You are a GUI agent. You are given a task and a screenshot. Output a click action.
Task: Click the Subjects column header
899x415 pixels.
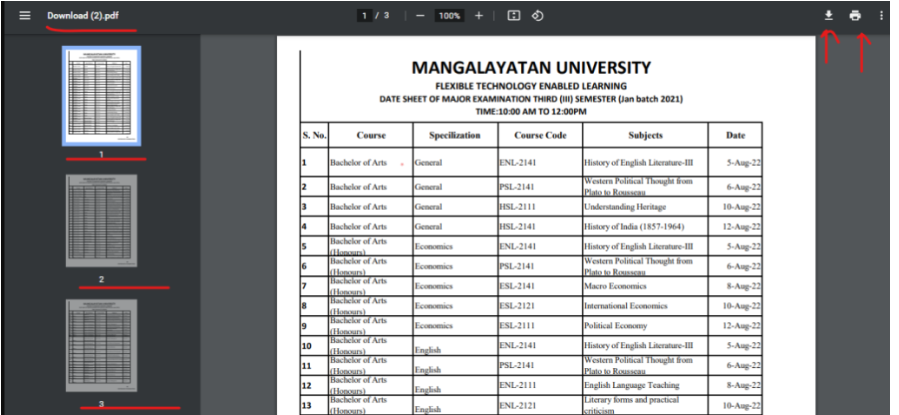click(x=645, y=135)
